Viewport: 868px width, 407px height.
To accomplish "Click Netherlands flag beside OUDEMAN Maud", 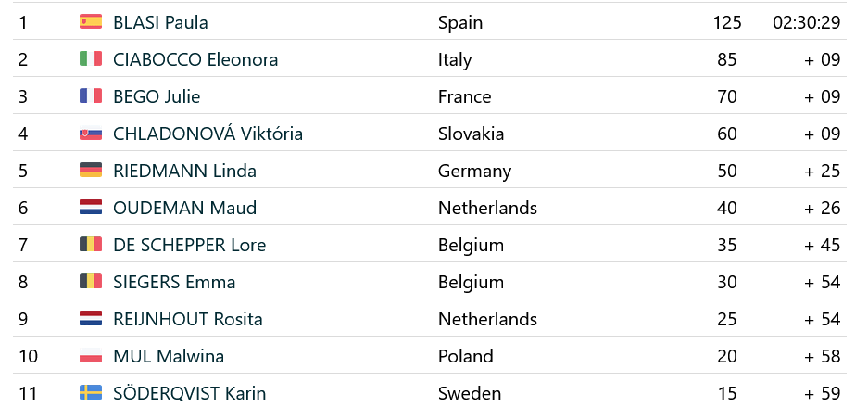I will coord(90,208).
